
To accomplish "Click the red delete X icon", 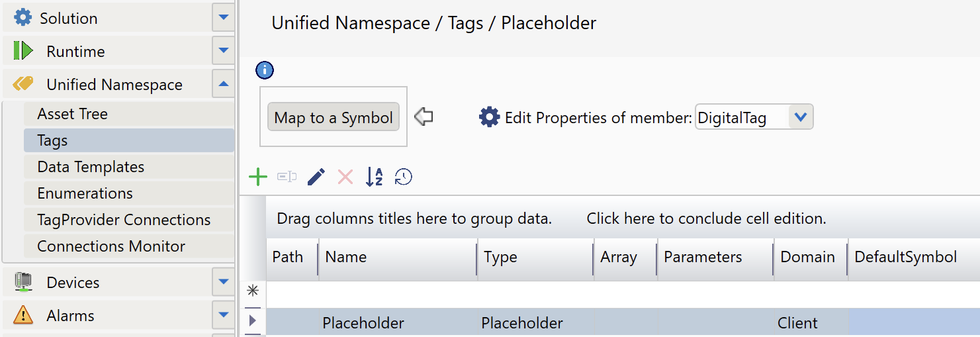I will coord(345,177).
